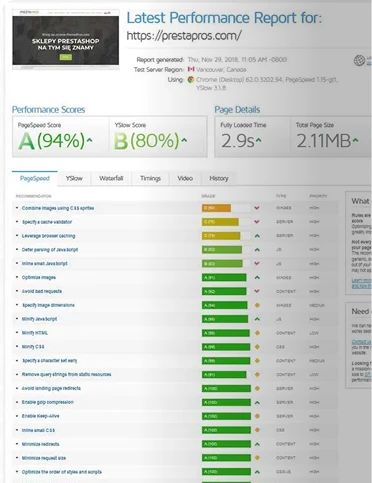372x483 pixels.
Task: Click the diamond icon on Minify CSS row
Action: coord(257,347)
